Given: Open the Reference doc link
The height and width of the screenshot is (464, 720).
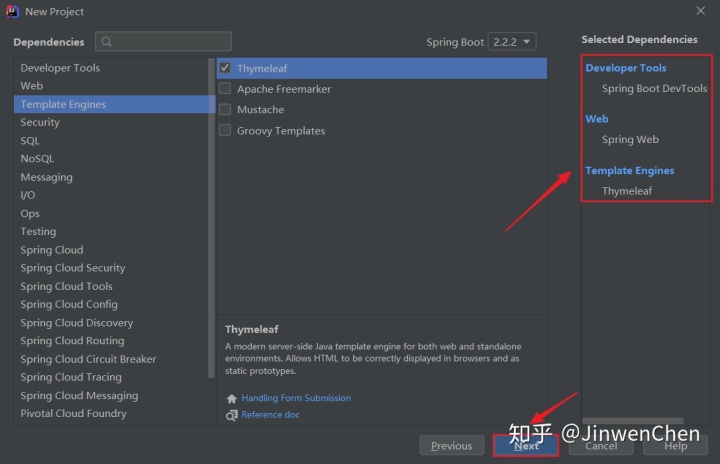Looking at the screenshot, I should (x=270, y=415).
